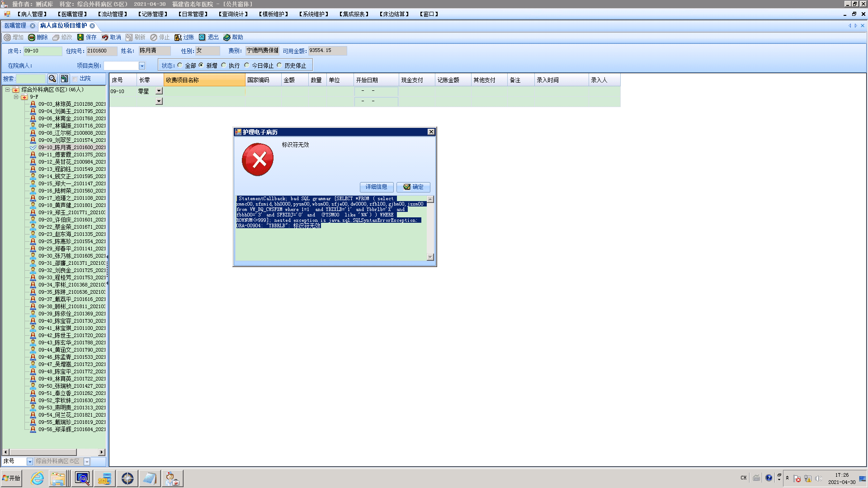This screenshot has width=868, height=488.
Task: Click the 详细信息 button in dialog
Action: (x=376, y=187)
